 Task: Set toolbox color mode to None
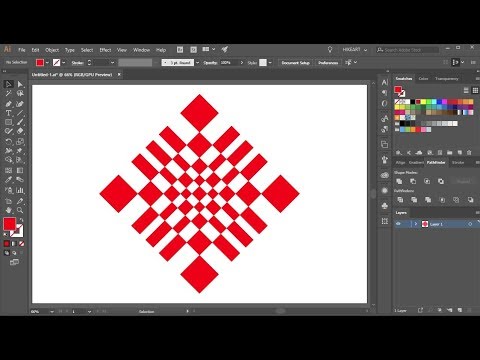21,244
